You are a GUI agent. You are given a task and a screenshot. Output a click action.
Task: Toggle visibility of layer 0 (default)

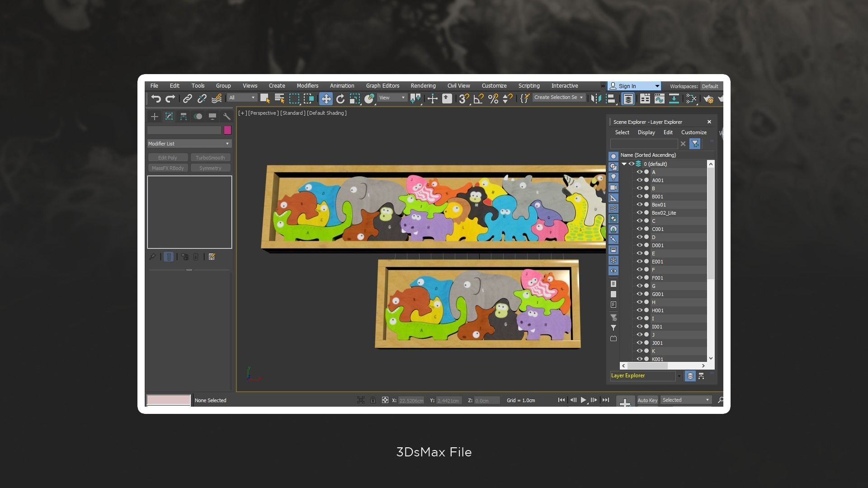pos(632,164)
